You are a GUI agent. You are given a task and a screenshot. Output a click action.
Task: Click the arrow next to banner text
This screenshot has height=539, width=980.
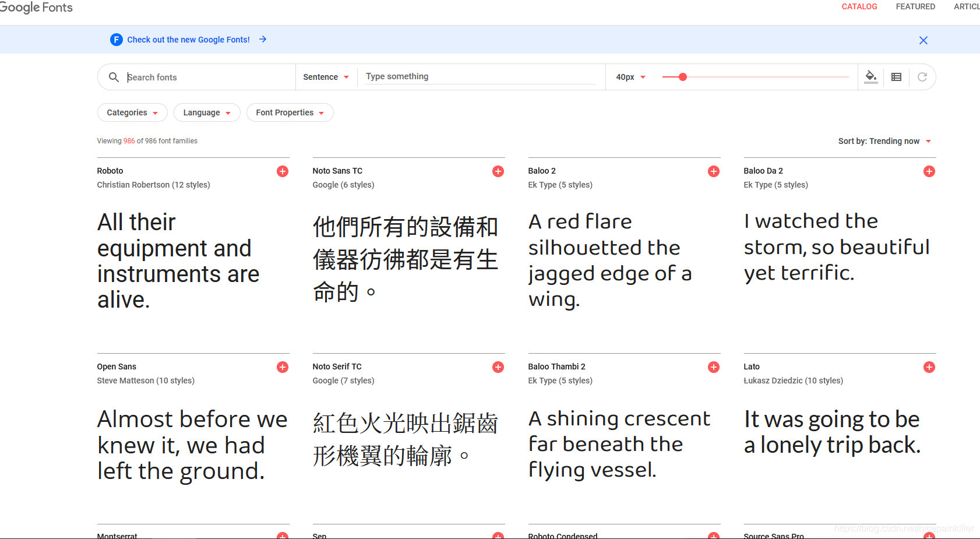tap(263, 39)
